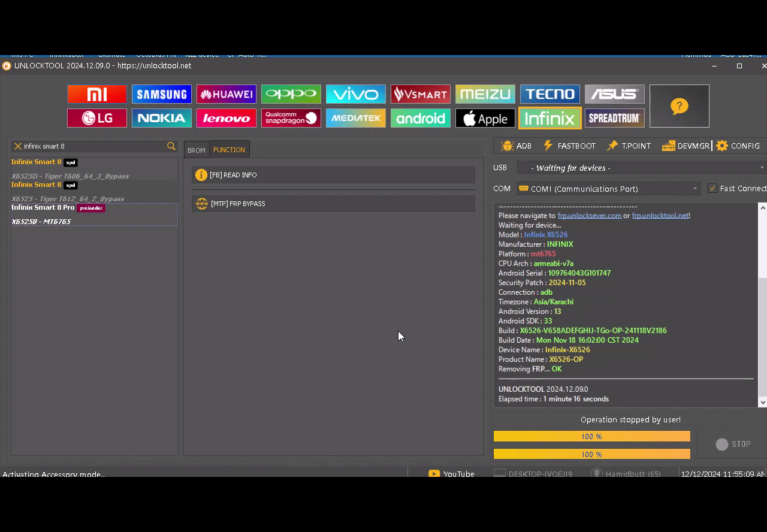Choose the Apple brand tile
The width and height of the screenshot is (767, 532).
(x=485, y=118)
